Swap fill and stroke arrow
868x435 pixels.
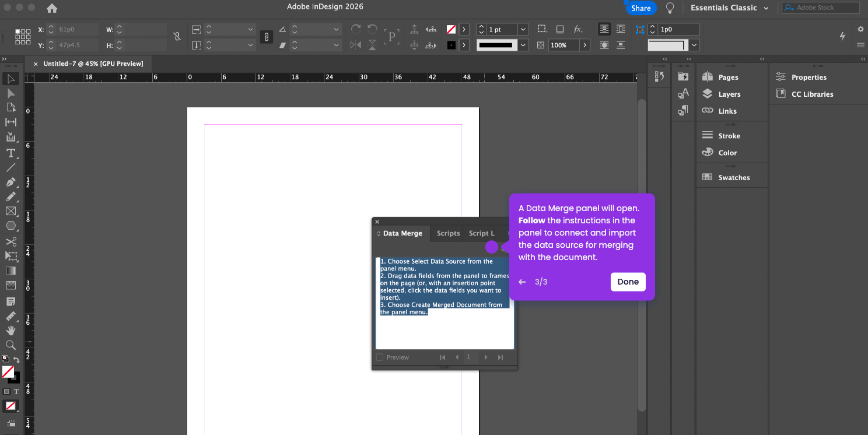click(x=16, y=360)
